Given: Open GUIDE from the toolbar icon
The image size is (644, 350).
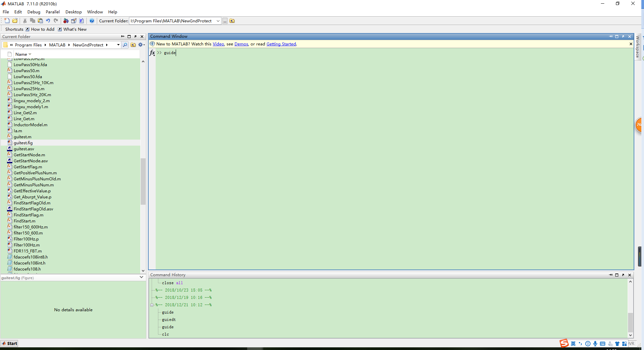Looking at the screenshot, I should [x=74, y=21].
